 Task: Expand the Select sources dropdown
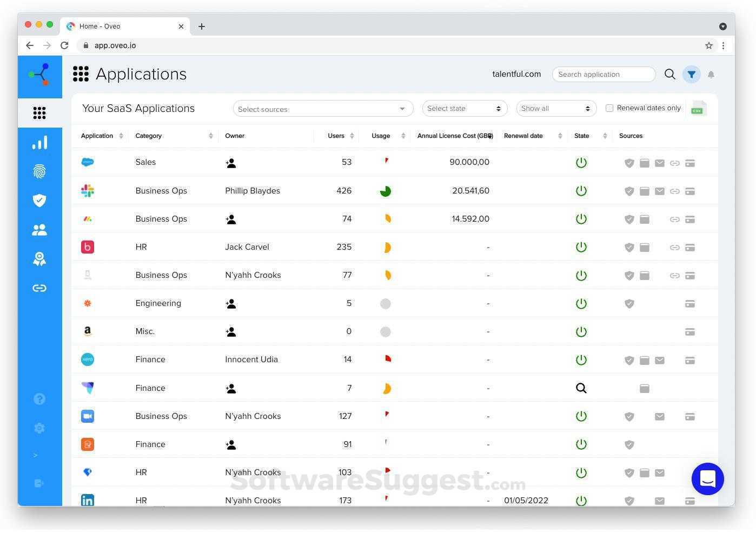(323, 109)
